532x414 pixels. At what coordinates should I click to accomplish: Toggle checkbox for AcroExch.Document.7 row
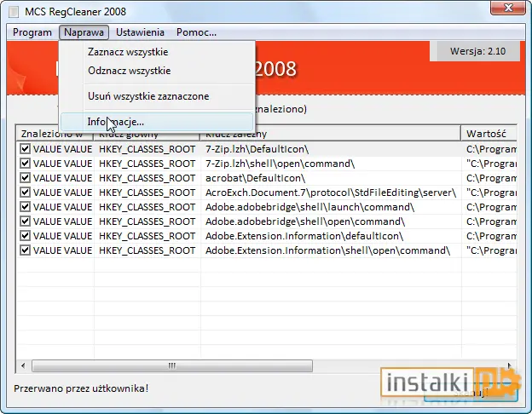(25, 193)
